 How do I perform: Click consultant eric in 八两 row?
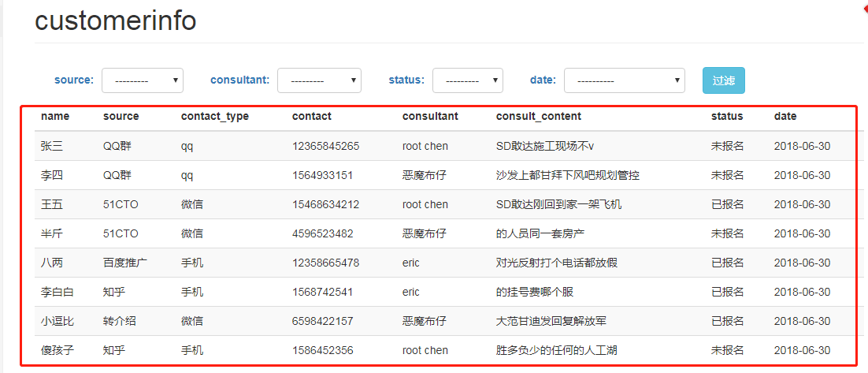pyautogui.click(x=411, y=263)
